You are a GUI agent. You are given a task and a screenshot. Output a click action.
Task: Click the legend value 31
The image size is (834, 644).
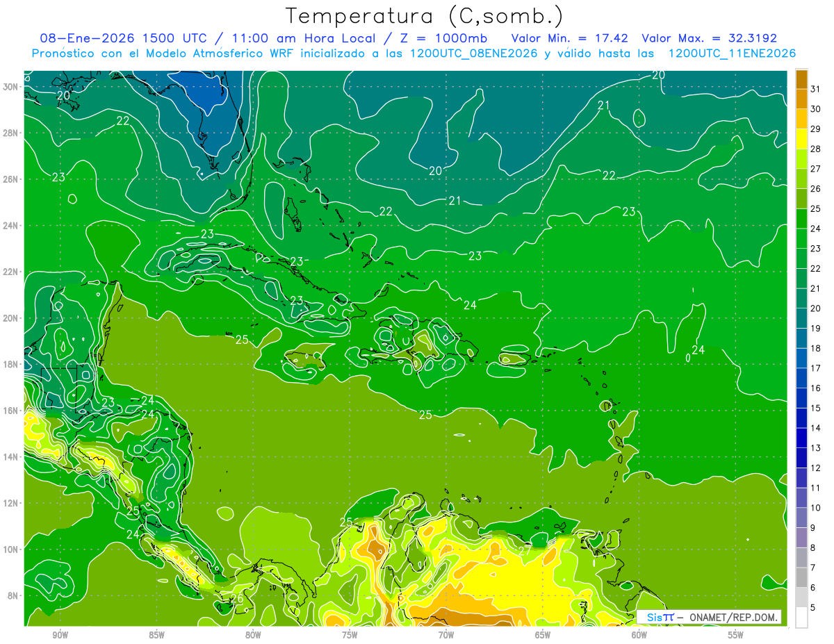click(815, 89)
